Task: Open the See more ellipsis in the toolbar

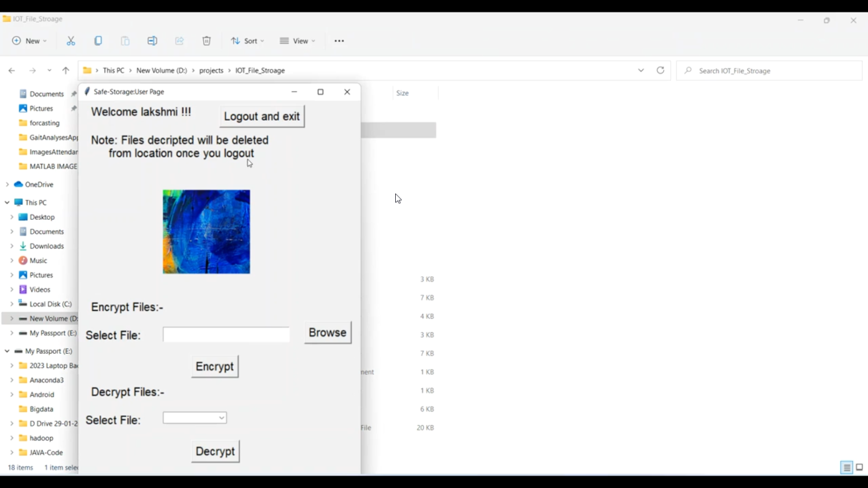Action: 339,40
